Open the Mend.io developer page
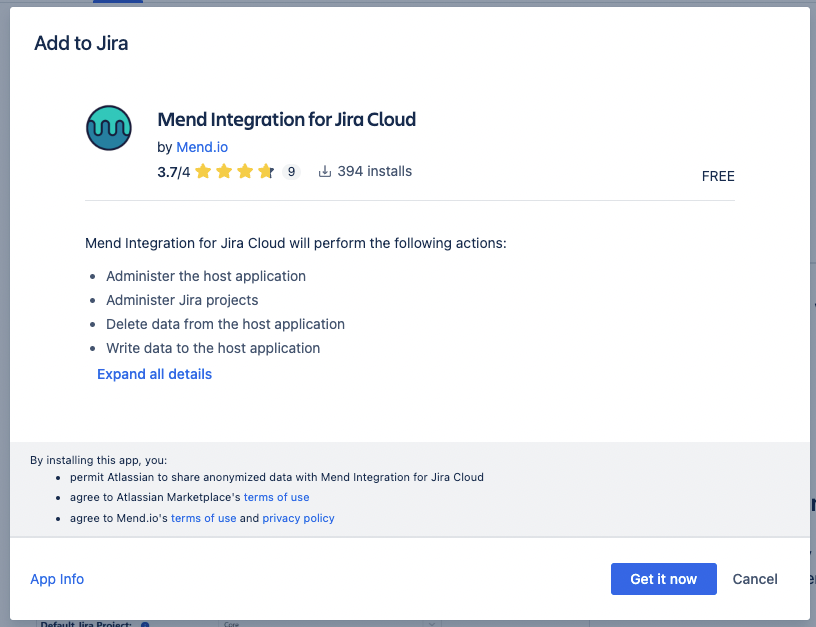 pyautogui.click(x=201, y=146)
